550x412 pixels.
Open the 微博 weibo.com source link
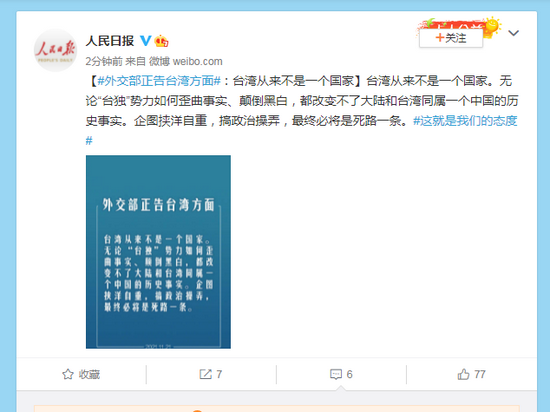click(186, 61)
